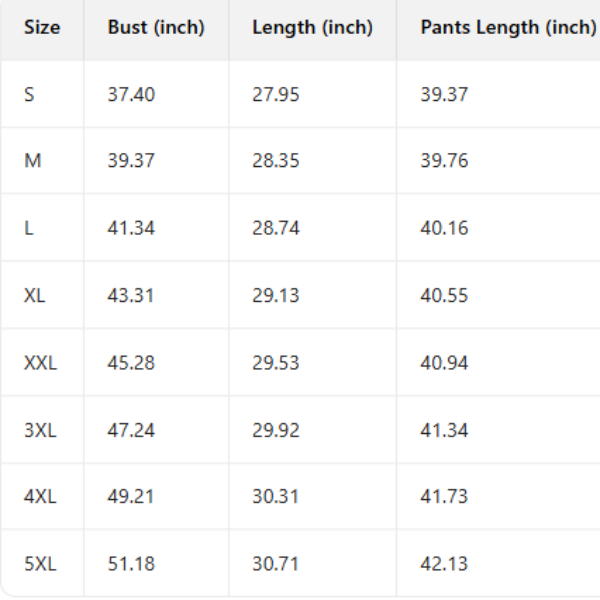The width and height of the screenshot is (600, 600).
Task: Click the 28.35 length cell
Action: tap(276, 161)
